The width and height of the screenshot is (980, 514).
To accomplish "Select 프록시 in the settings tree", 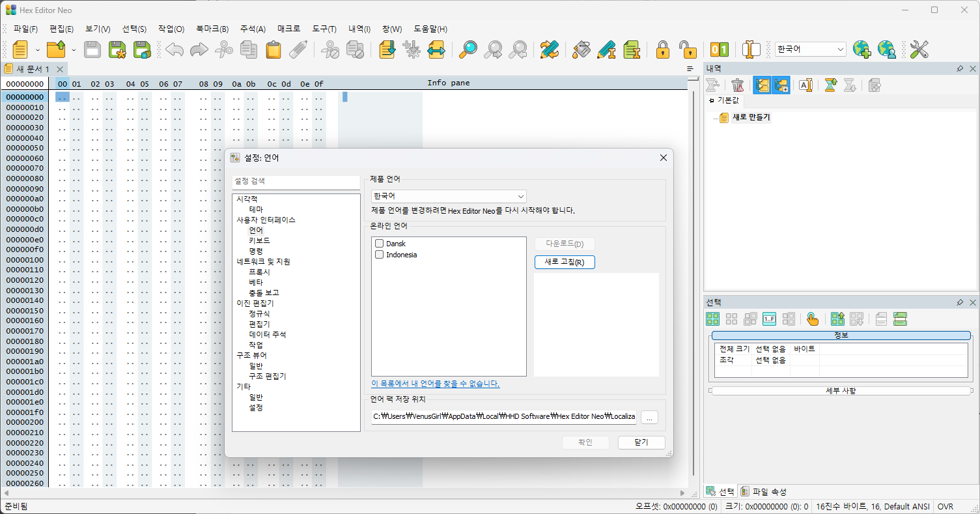I will point(259,272).
